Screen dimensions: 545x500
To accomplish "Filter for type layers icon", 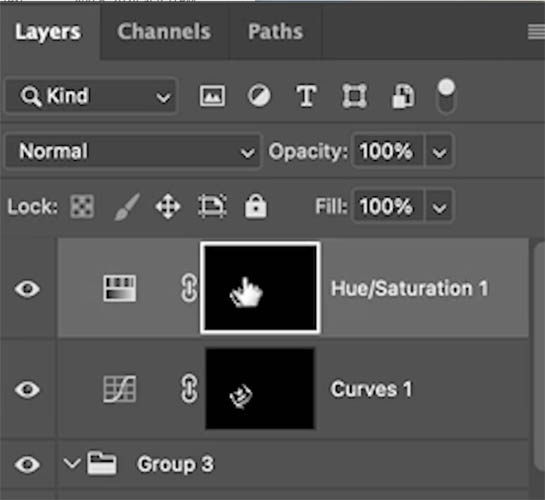I will coord(306,96).
